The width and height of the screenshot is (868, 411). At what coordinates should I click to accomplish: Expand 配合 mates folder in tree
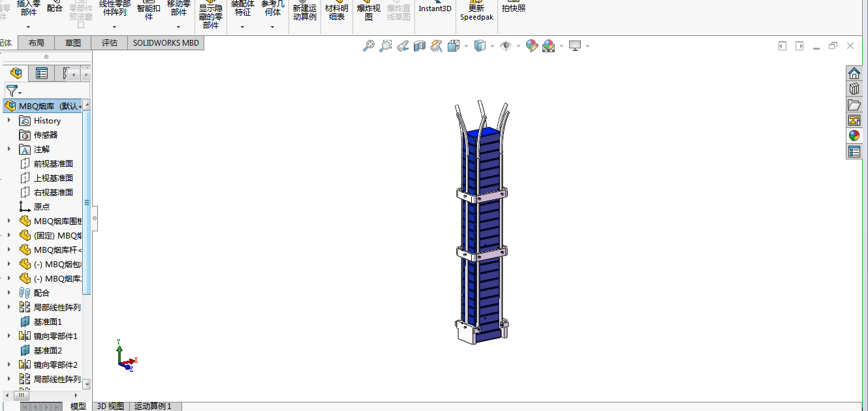(x=9, y=293)
